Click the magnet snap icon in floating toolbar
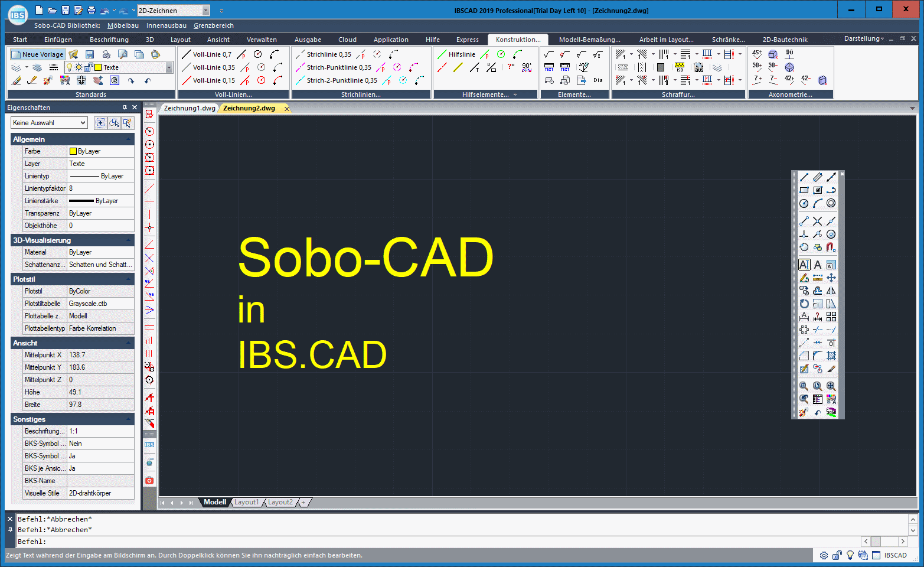 [831, 247]
